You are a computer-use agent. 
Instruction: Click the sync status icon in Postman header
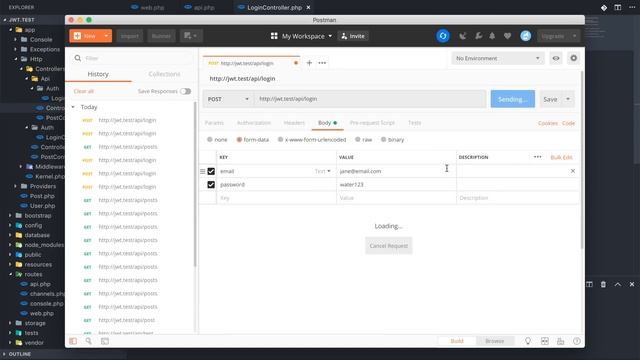[x=443, y=36]
